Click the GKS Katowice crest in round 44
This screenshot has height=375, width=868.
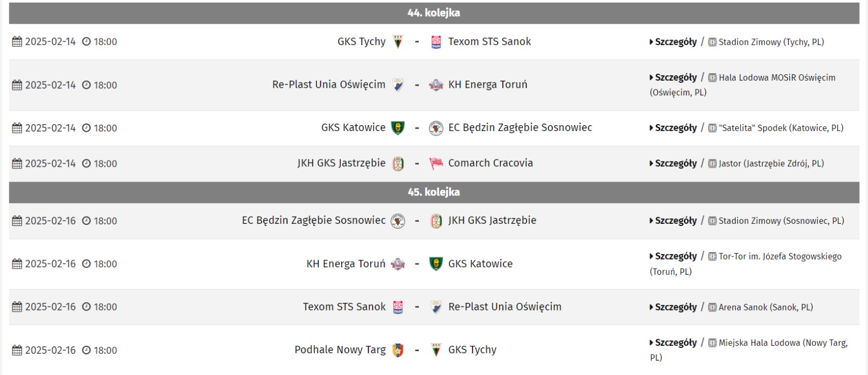point(398,128)
